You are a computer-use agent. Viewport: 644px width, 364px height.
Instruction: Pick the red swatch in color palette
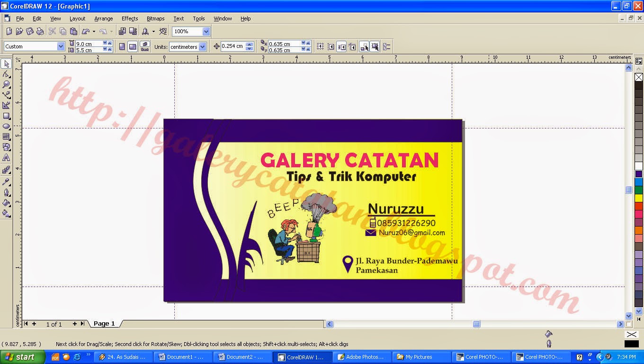click(639, 206)
